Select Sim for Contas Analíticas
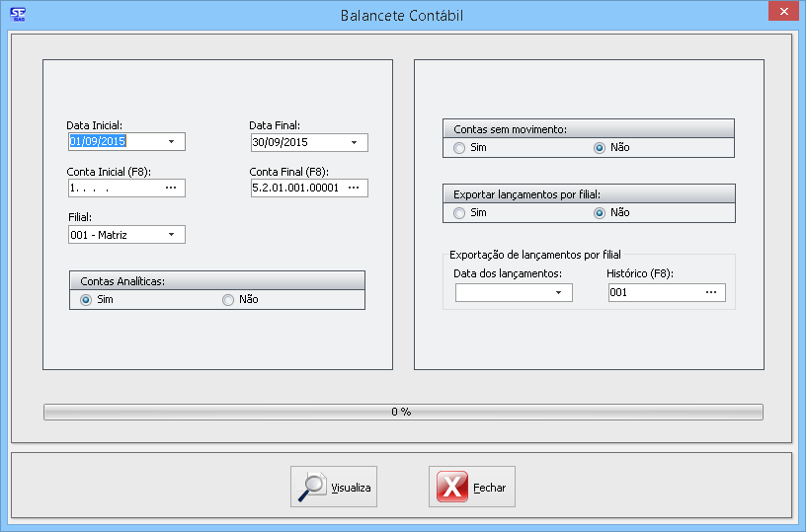 (x=86, y=300)
